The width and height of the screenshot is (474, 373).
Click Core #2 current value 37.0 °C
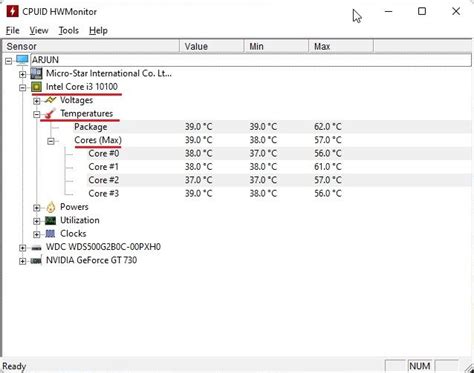point(198,180)
